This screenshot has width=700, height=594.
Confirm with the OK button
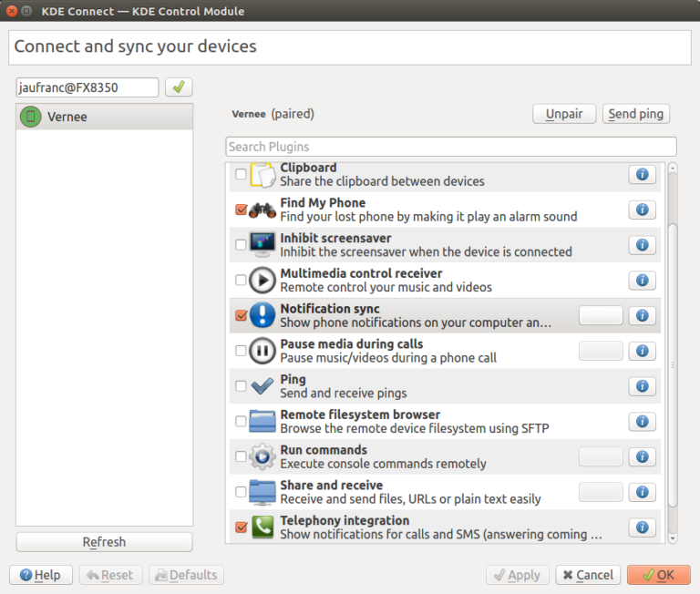[x=658, y=575]
